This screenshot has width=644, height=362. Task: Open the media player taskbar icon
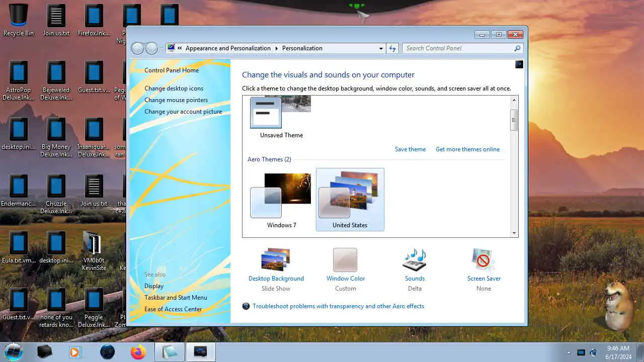(x=75, y=352)
